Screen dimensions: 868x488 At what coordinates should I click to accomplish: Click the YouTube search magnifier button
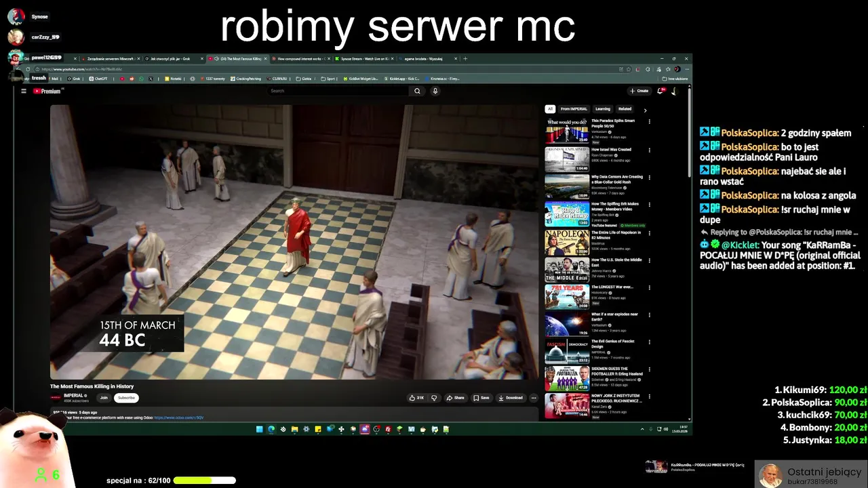tap(417, 91)
